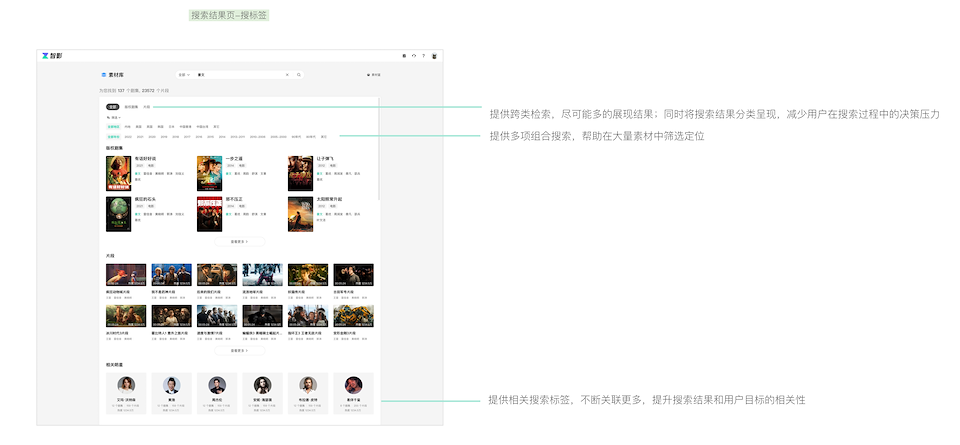Click inside the search input field
This screenshot has width=960, height=445.
click(239, 75)
